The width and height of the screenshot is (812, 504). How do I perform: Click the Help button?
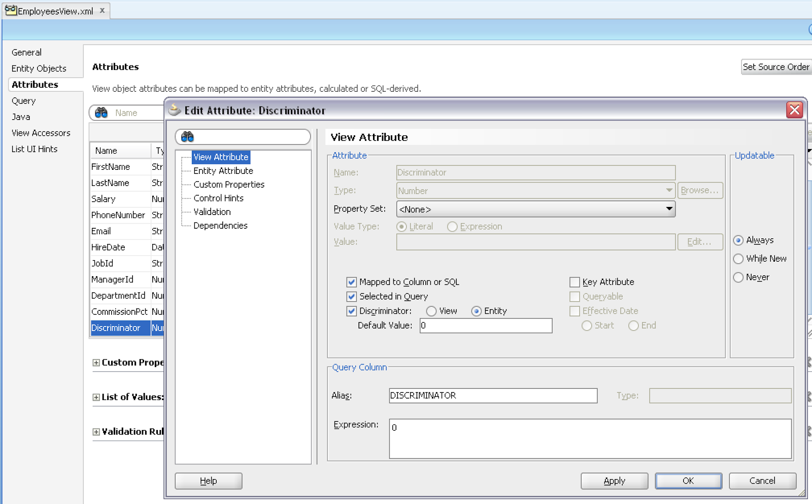click(x=209, y=481)
